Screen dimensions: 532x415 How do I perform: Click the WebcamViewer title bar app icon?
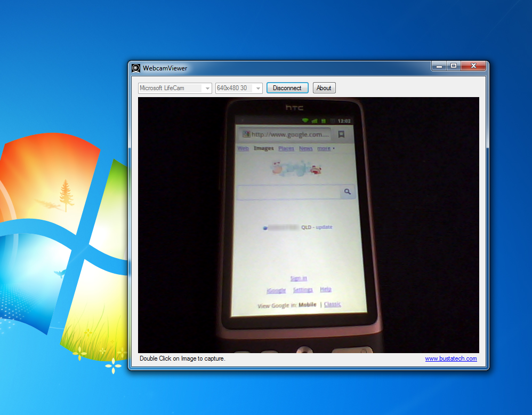pos(136,68)
